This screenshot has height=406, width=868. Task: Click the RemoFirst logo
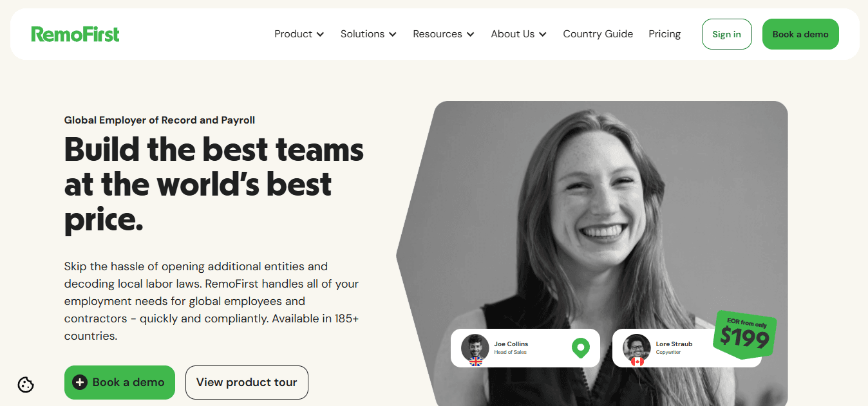[x=75, y=34]
